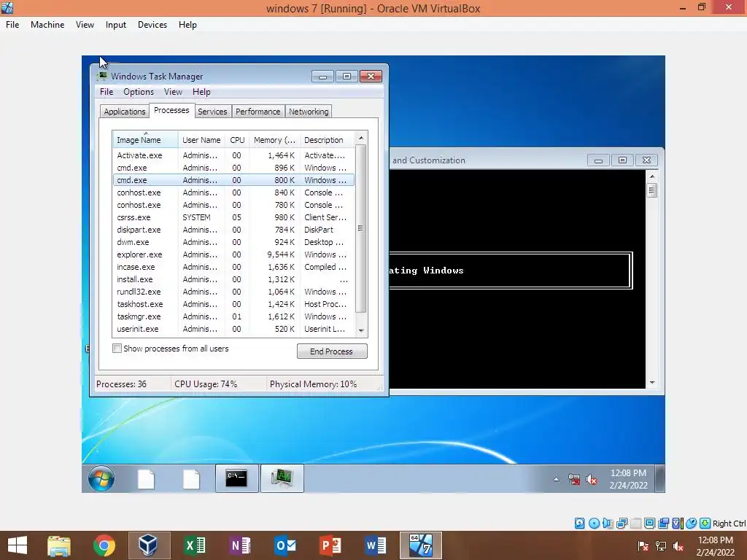747x560 pixels.
Task: Open PowerPoint from the host taskbar
Action: coord(330,545)
